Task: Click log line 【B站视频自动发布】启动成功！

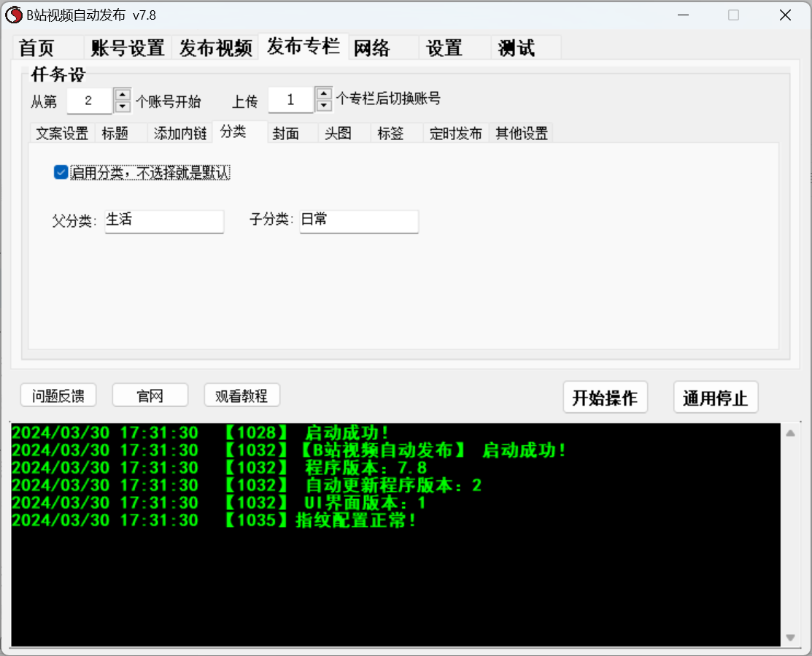Action: click(289, 450)
